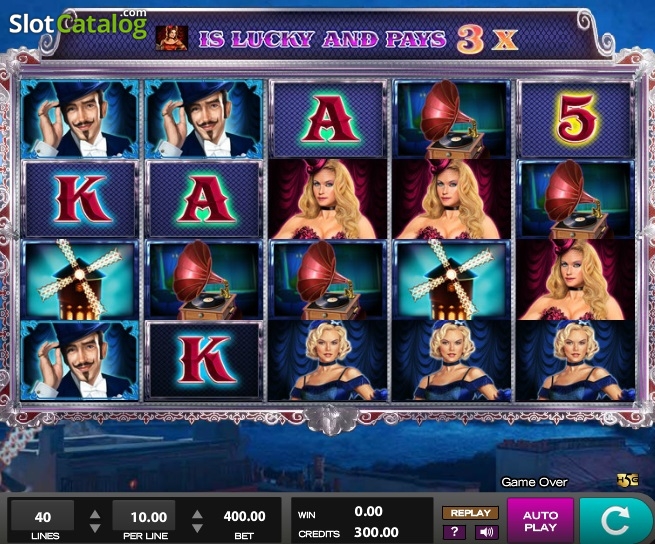This screenshot has width=655, height=544.
Task: Click the yellow number 5 symbol
Action: pyautogui.click(x=576, y=119)
